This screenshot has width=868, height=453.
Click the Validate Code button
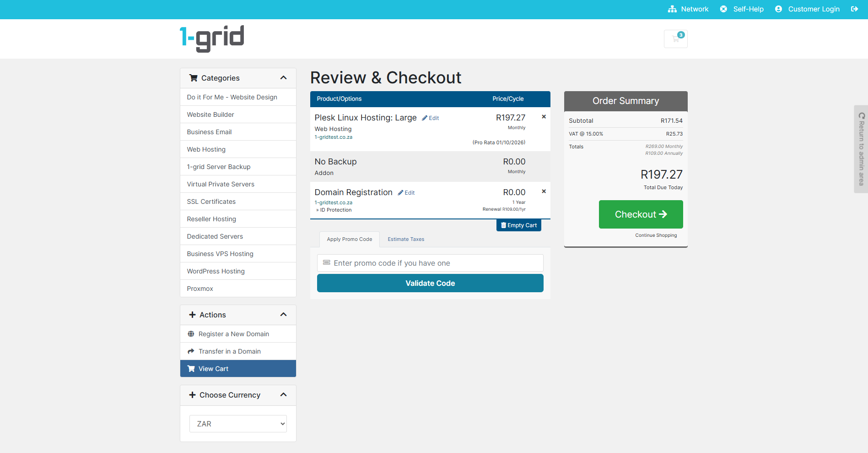pos(430,283)
